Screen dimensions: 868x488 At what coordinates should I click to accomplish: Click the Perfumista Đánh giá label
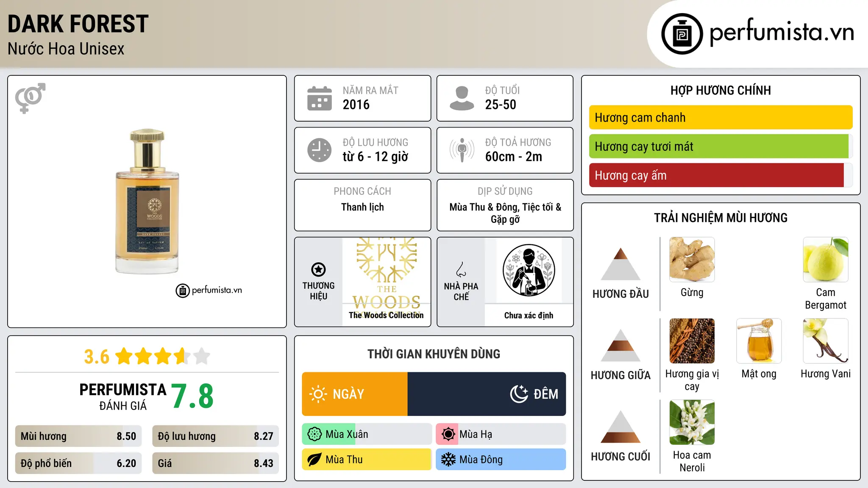pos(123,396)
